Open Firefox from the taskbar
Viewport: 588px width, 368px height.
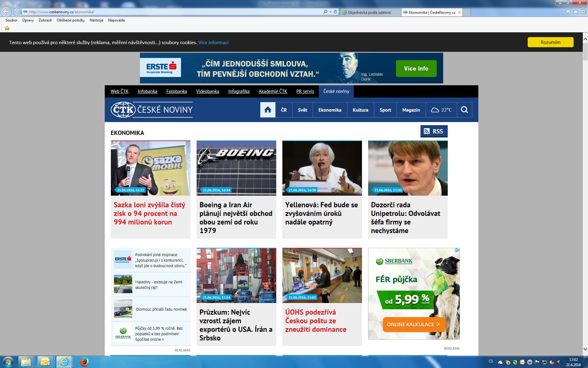pyautogui.click(x=84, y=362)
